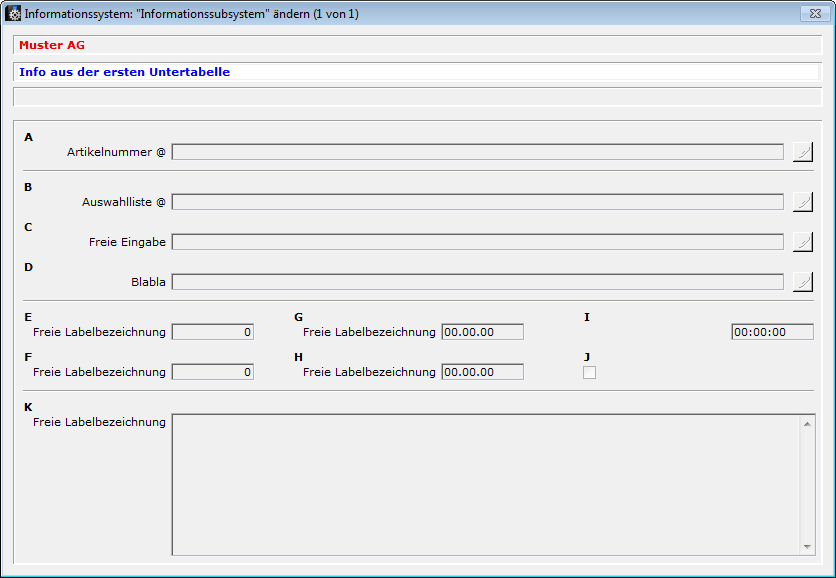
Task: Click the Muster AG header field
Action: point(417,45)
